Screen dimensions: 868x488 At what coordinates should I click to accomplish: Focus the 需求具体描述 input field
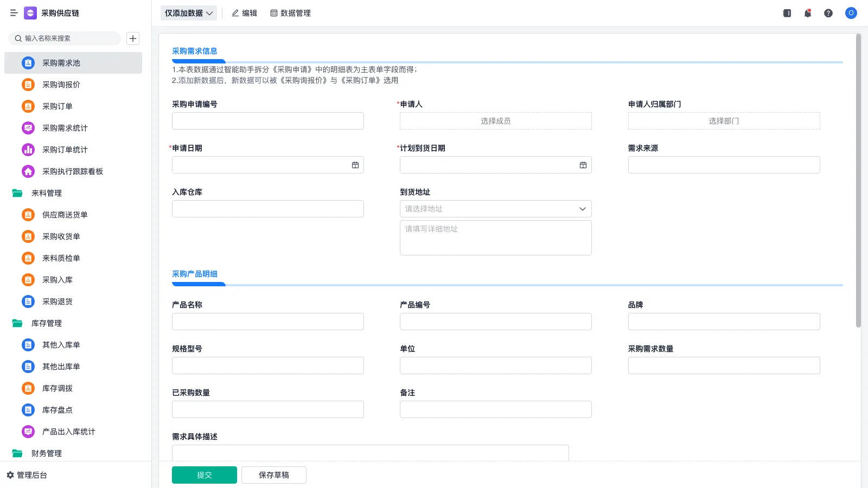(371, 453)
